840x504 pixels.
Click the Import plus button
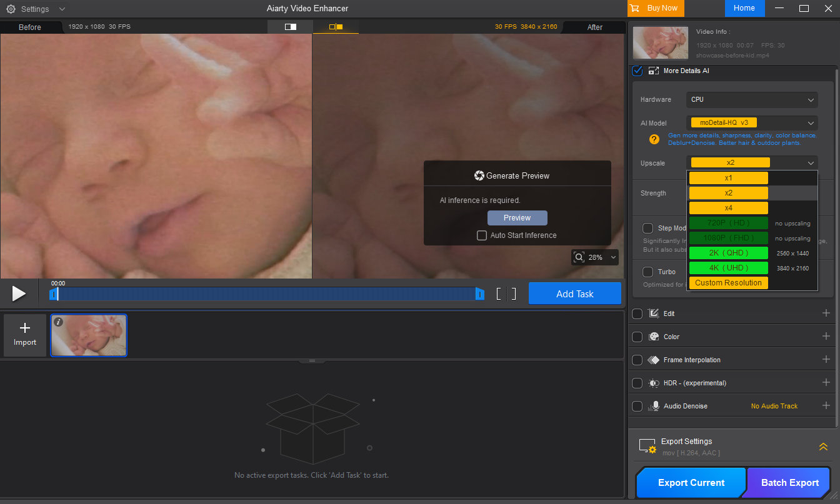click(x=25, y=335)
